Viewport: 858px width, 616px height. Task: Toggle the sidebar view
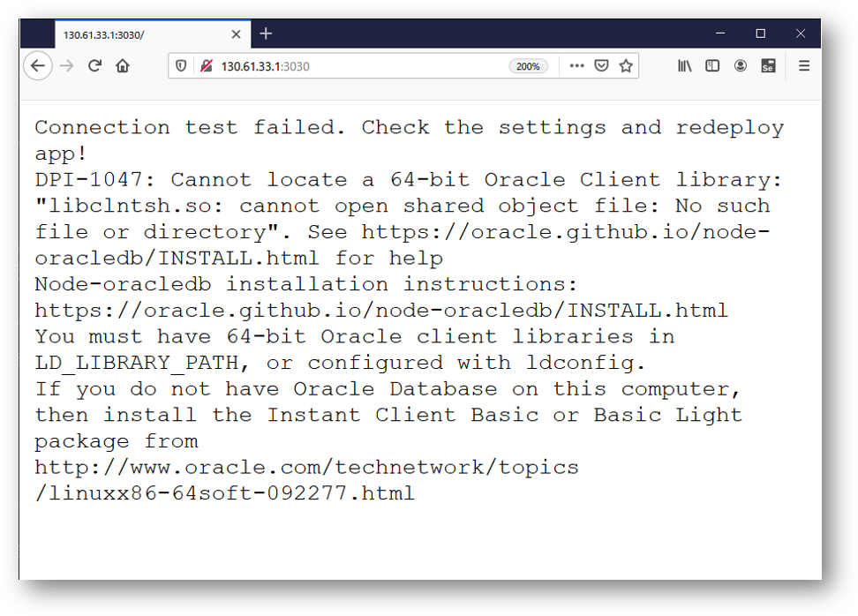[712, 66]
